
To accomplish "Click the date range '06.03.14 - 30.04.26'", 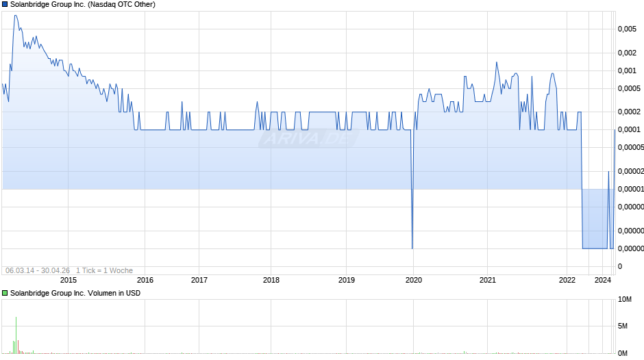I will (38, 270).
